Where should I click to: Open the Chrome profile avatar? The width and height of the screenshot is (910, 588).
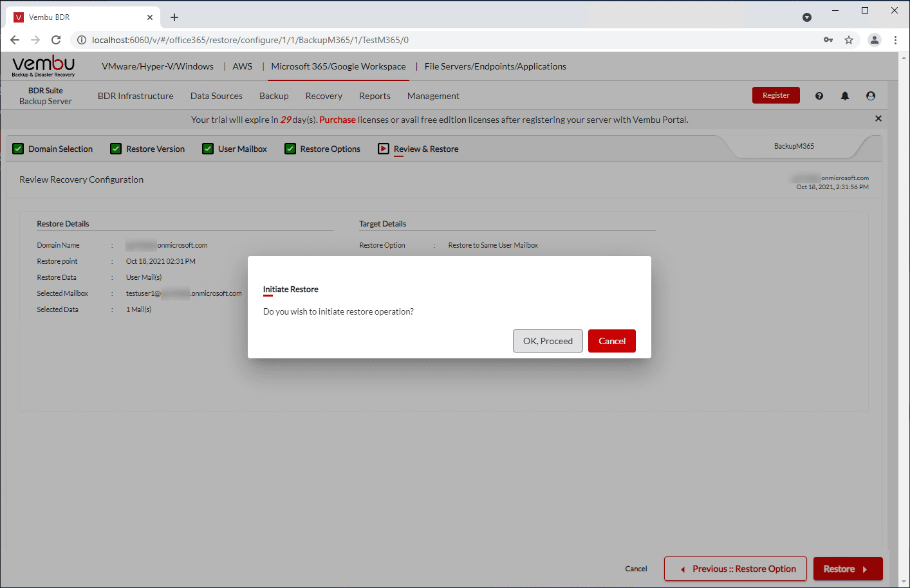tap(875, 40)
